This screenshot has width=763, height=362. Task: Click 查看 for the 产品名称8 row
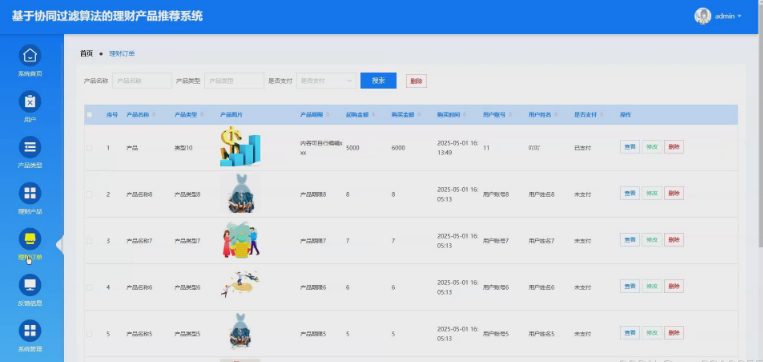(x=630, y=193)
